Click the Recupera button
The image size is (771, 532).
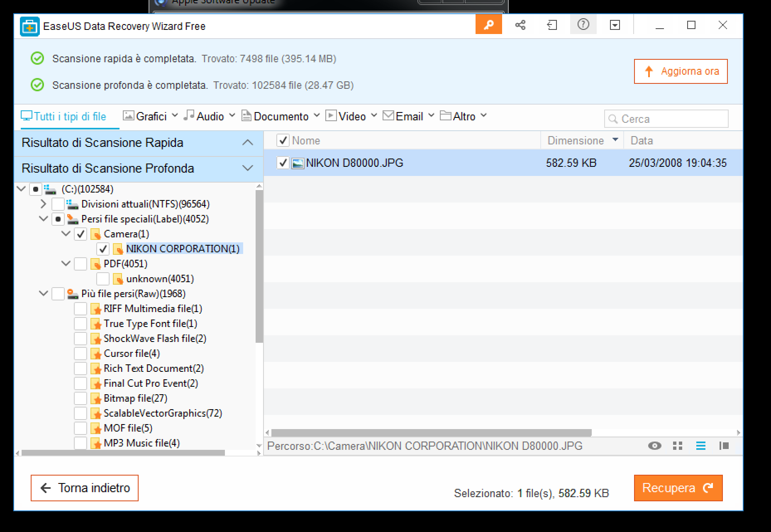click(678, 488)
